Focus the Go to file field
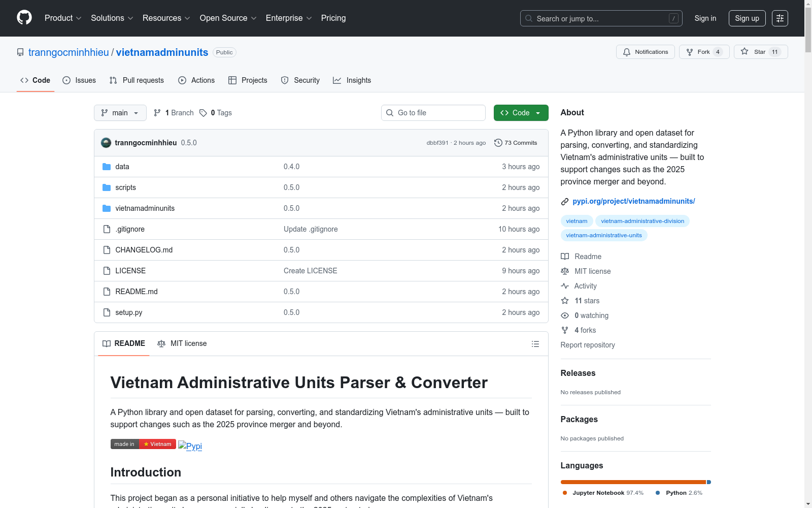This screenshot has height=508, width=812. 433,113
